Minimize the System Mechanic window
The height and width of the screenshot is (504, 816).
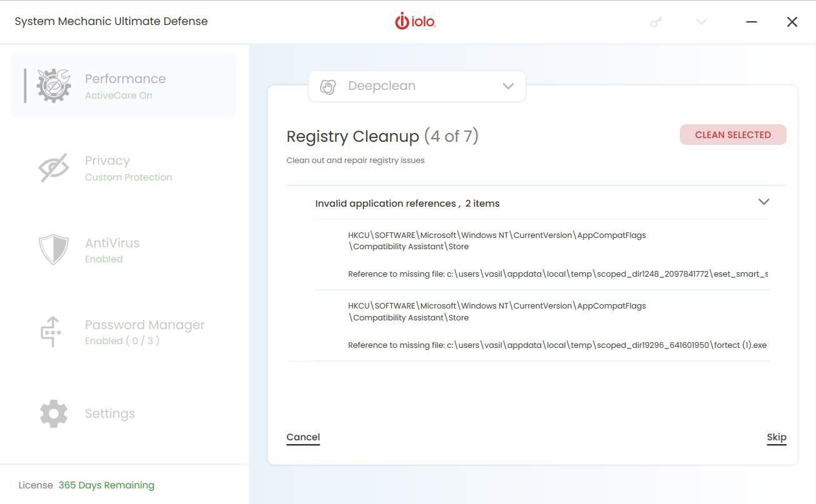(x=752, y=22)
